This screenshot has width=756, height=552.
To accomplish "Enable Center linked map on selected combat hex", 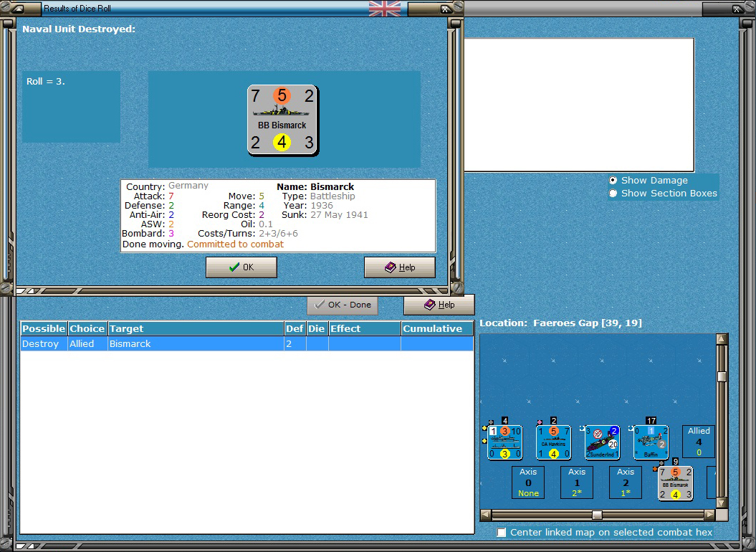I will click(502, 532).
